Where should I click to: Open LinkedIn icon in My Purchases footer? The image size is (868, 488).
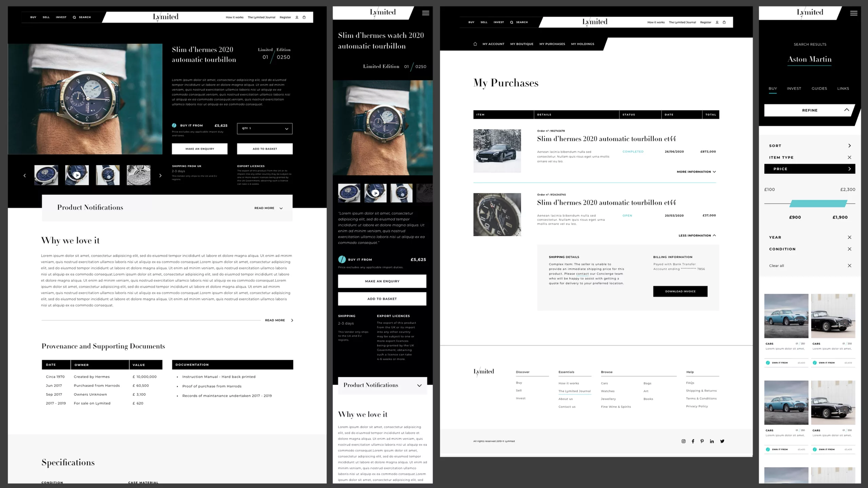(712, 441)
